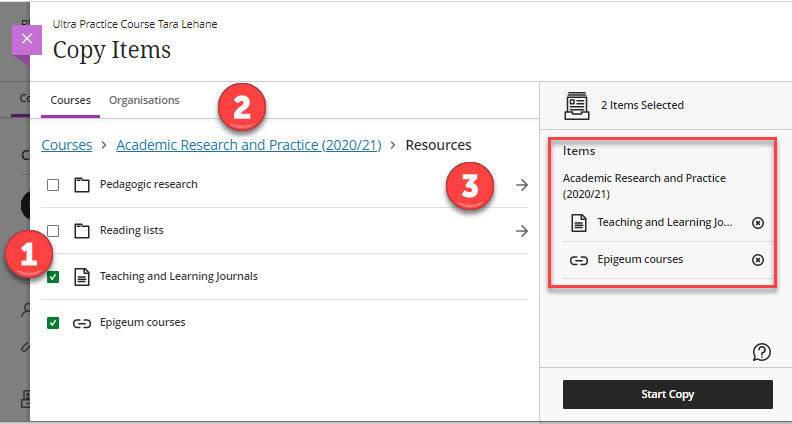792x424 pixels.
Task: Select the Courses tab
Action: [x=70, y=100]
